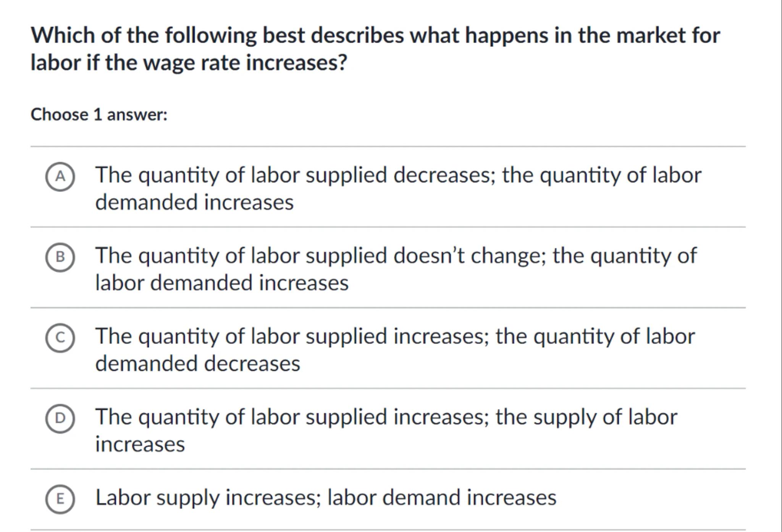Click the word 'Which' starting the question
The height and width of the screenshot is (532, 782).
pos(63,35)
